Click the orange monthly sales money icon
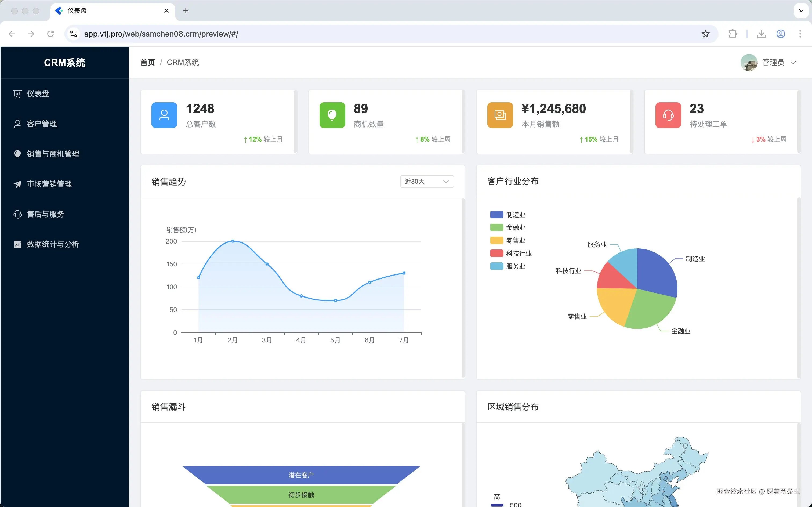812x507 pixels. (x=500, y=115)
